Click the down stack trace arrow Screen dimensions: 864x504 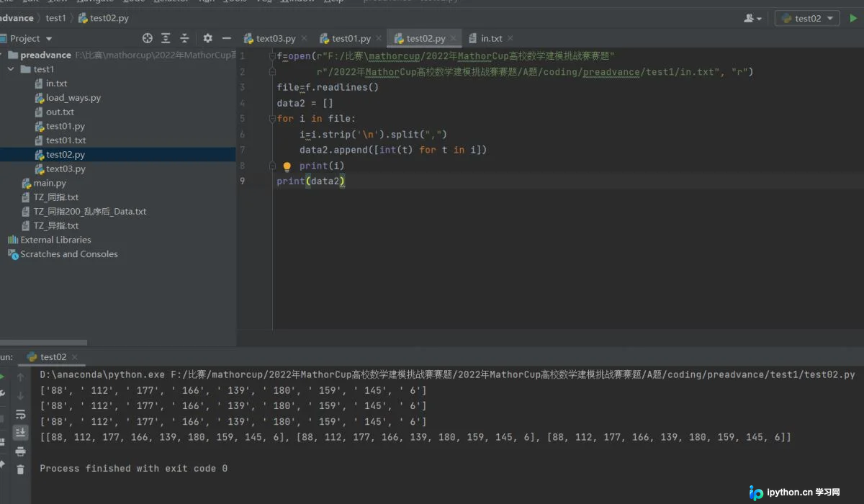point(21,395)
